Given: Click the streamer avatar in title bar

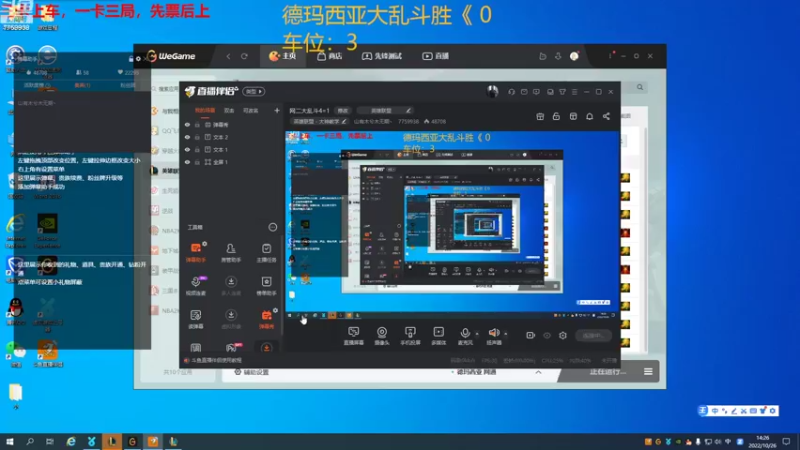Looking at the screenshot, I should 492,92.
